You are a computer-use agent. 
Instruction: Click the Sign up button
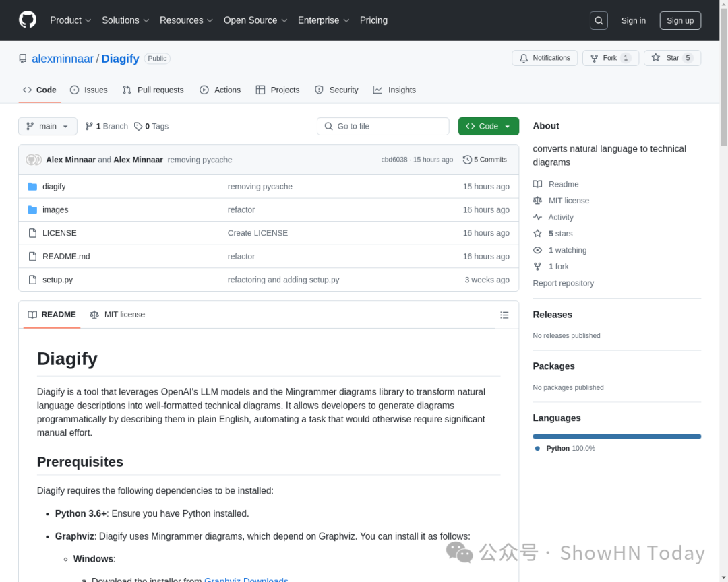pyautogui.click(x=680, y=20)
